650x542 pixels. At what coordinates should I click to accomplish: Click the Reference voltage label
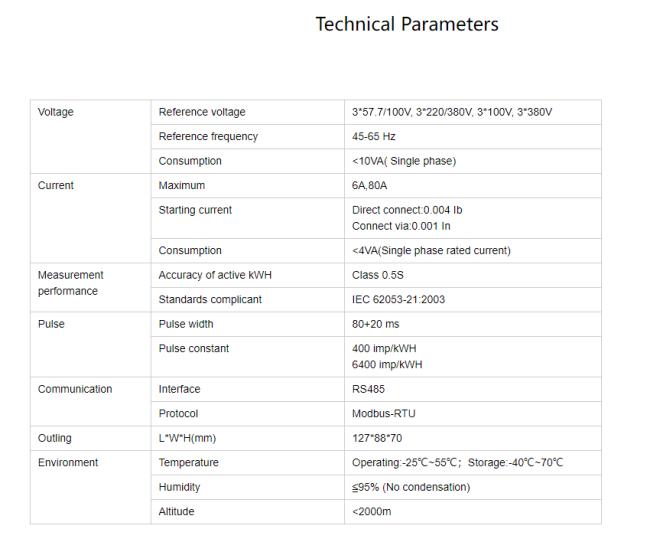point(201,112)
